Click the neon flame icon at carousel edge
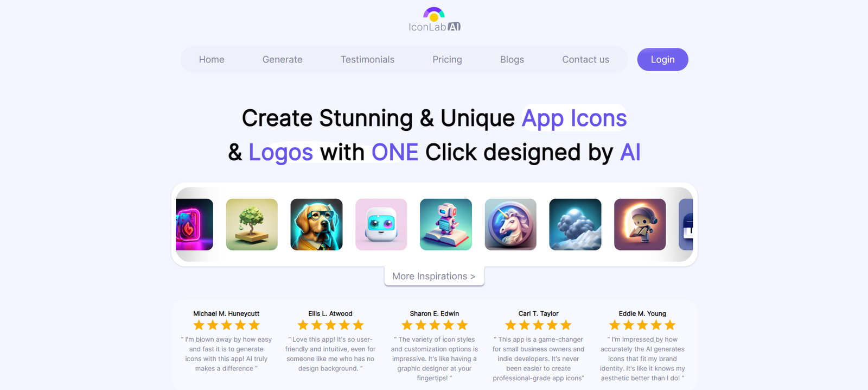 tap(195, 224)
